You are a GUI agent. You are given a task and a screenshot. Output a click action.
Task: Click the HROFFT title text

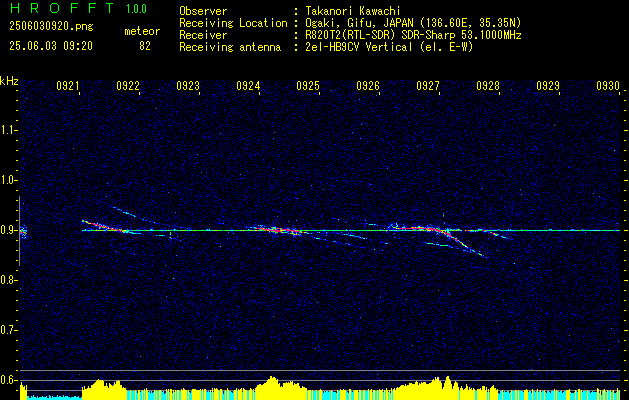pos(61,8)
